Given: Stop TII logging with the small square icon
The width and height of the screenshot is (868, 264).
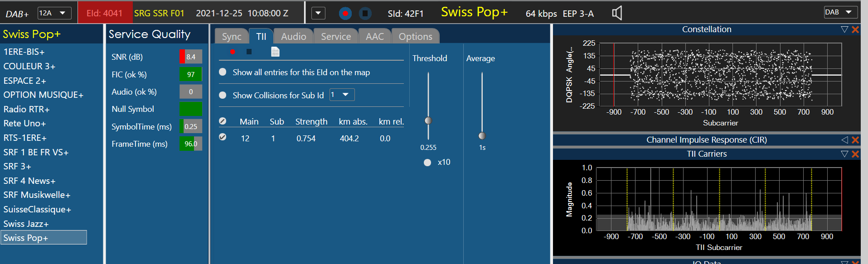Looking at the screenshot, I should pos(249,52).
